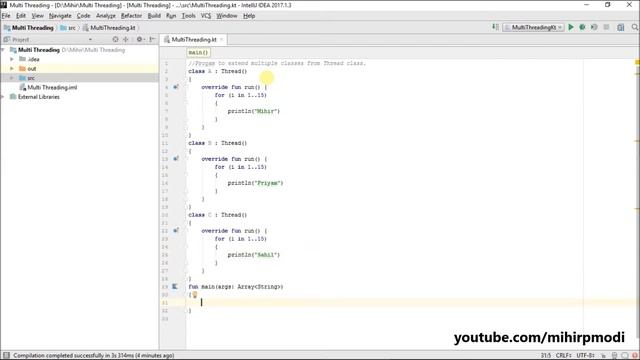Open the Analyze menu
This screenshot has height=360, width=640.
click(106, 16)
